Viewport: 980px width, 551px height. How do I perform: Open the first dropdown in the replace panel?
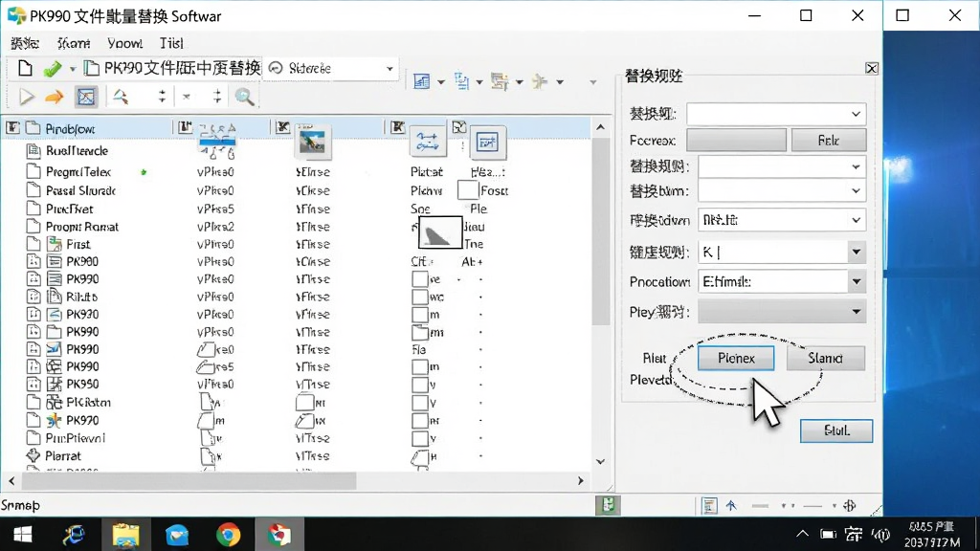856,115
